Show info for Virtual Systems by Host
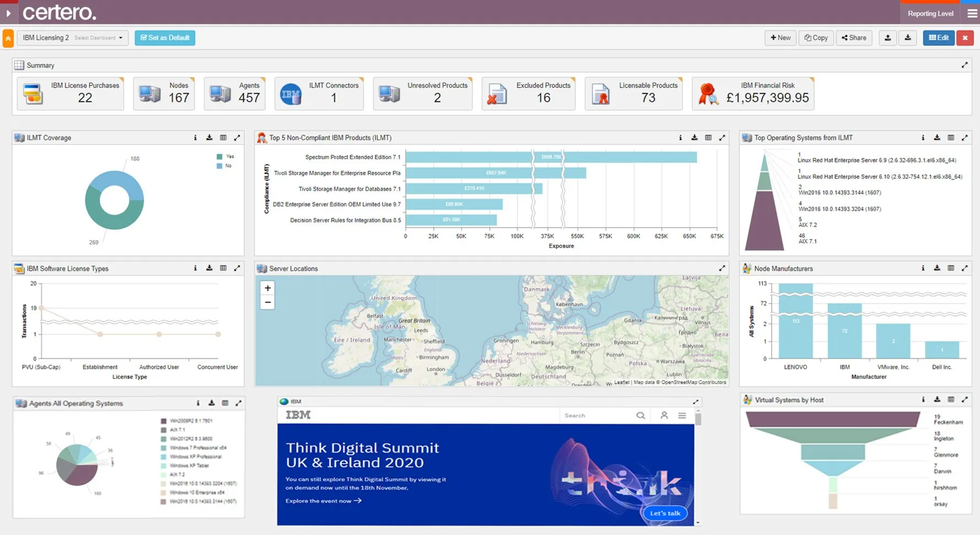This screenshot has height=535, width=980. pos(923,399)
